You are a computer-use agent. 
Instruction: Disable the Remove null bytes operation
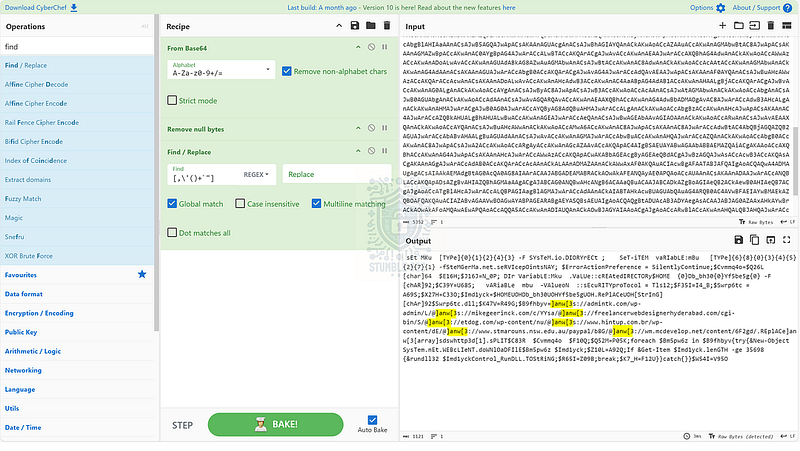point(371,128)
